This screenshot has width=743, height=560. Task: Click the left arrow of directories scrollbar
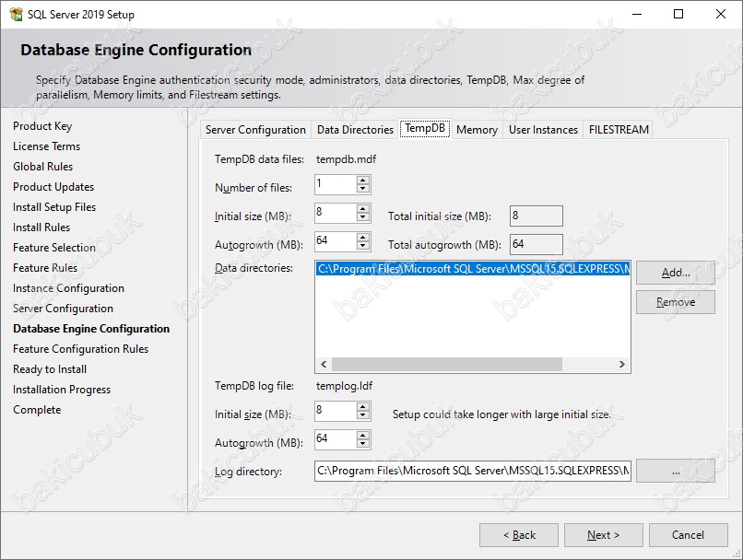(324, 364)
